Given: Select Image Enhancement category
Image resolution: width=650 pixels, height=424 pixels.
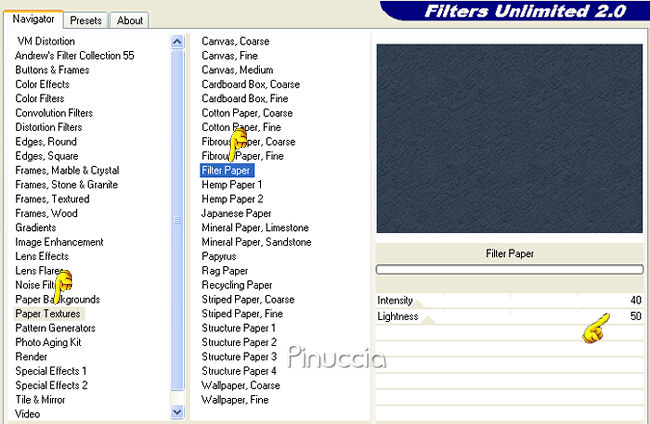Looking at the screenshot, I should point(59,242).
